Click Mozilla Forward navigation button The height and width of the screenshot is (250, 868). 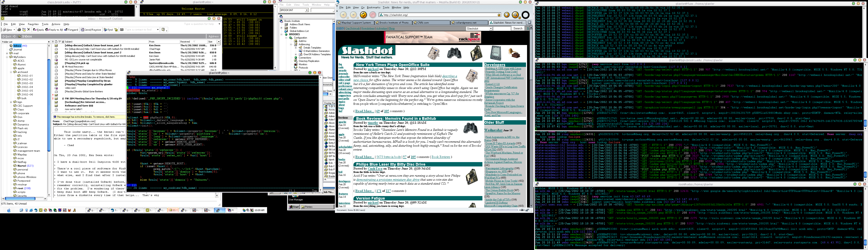[353, 15]
